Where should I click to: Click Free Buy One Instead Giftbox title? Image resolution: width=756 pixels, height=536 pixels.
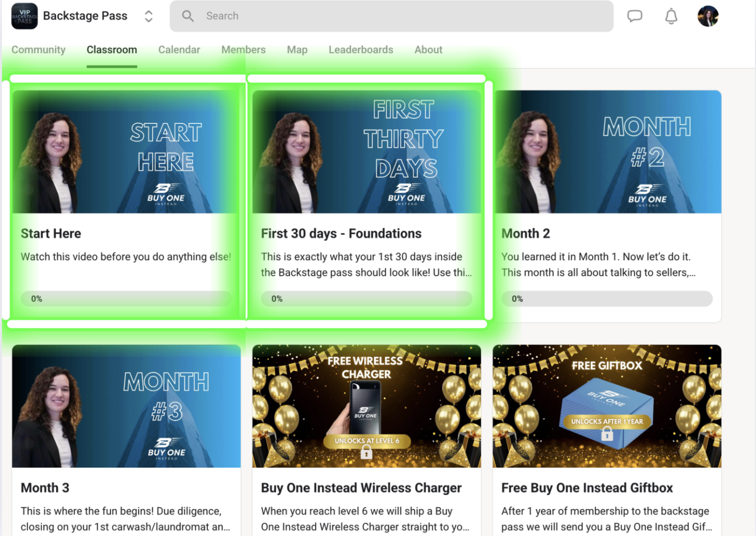[587, 488]
